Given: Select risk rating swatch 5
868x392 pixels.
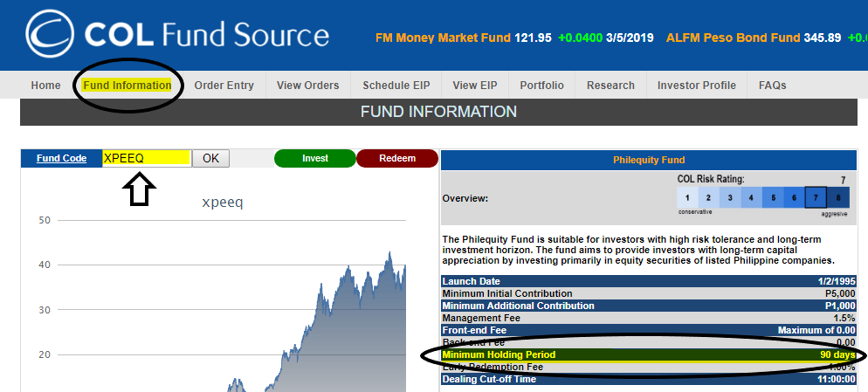Looking at the screenshot, I should point(773,197).
